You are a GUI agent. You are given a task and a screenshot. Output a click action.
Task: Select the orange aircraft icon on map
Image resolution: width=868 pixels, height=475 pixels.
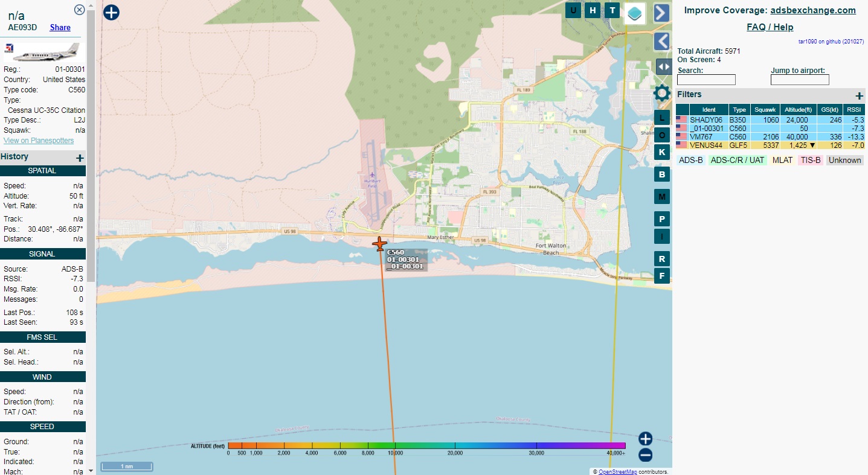point(379,244)
